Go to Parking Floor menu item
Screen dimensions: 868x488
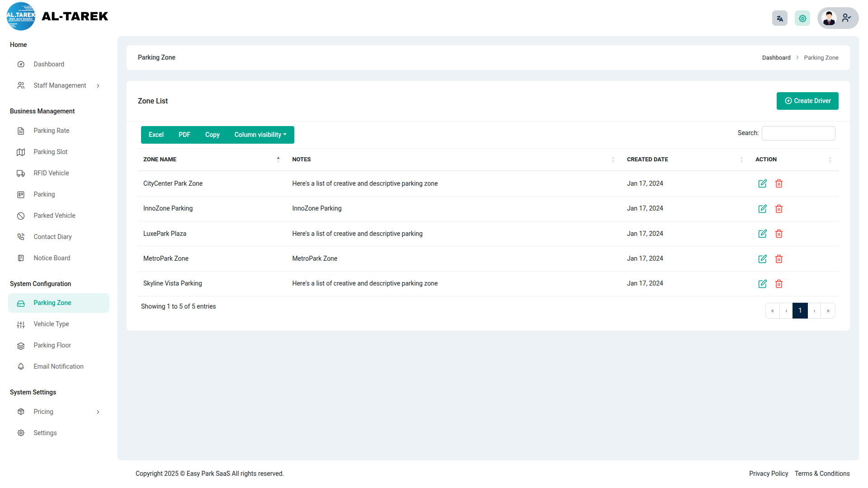pos(52,345)
